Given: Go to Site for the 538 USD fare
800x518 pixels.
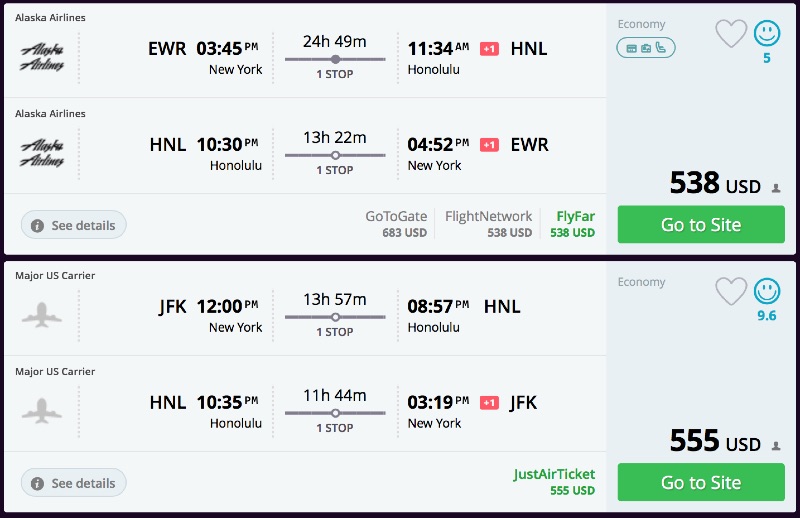Looking at the screenshot, I should pyautogui.click(x=701, y=225).
